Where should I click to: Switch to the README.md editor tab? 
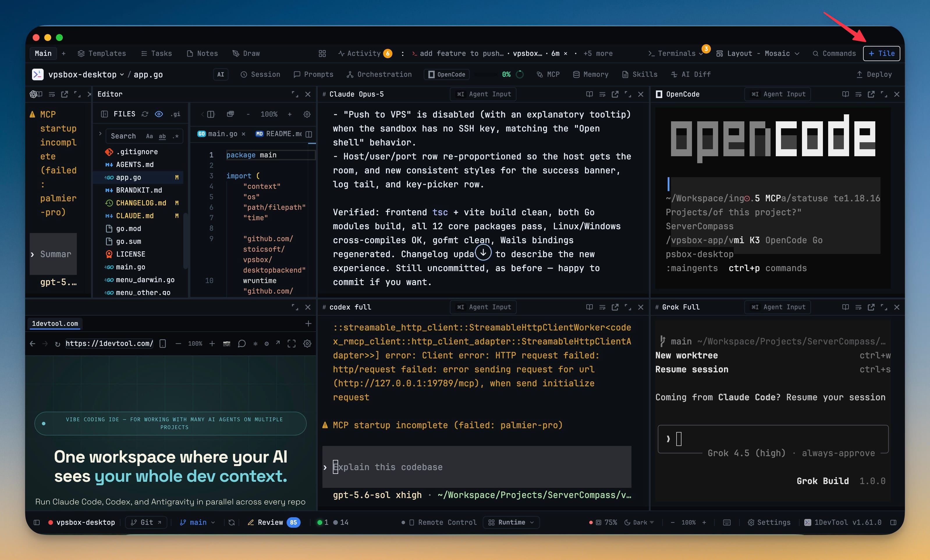pyautogui.click(x=279, y=134)
